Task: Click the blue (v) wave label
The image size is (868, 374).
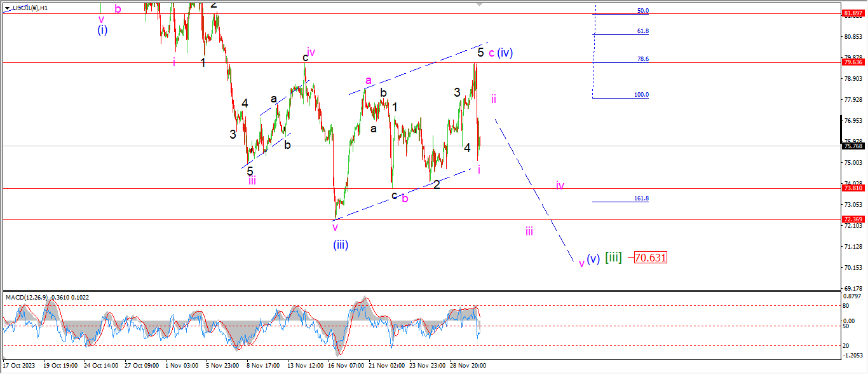Action: click(x=593, y=259)
